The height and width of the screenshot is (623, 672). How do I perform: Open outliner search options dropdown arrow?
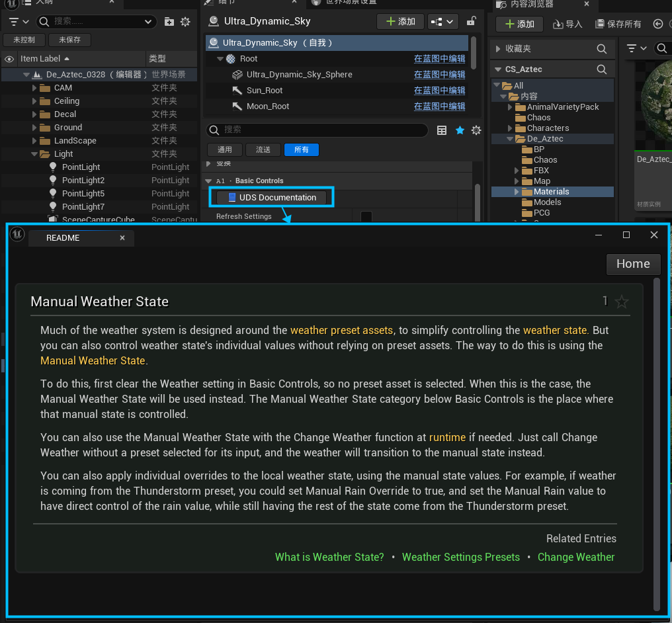click(148, 21)
